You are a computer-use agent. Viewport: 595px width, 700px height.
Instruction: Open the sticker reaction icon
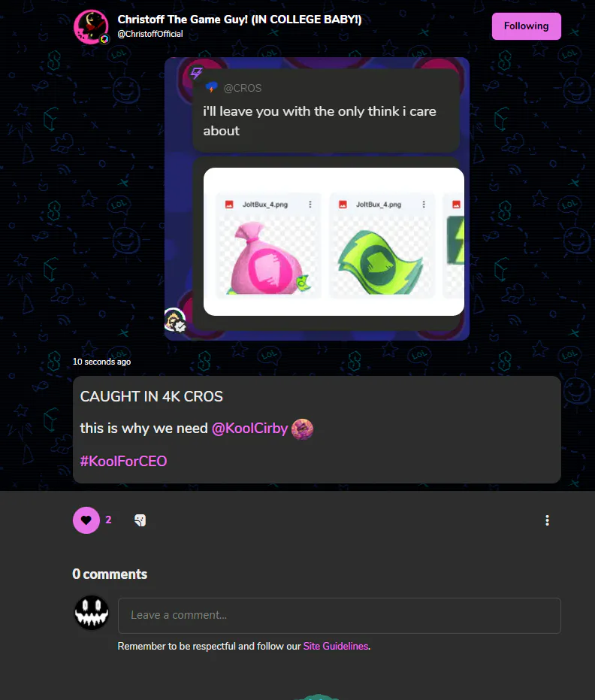[x=140, y=520]
